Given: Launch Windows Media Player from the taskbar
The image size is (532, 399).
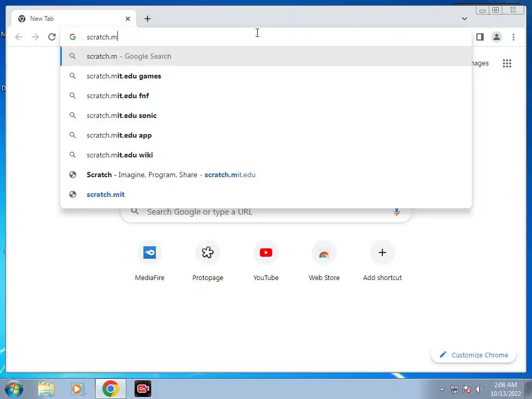Looking at the screenshot, I should [78, 389].
